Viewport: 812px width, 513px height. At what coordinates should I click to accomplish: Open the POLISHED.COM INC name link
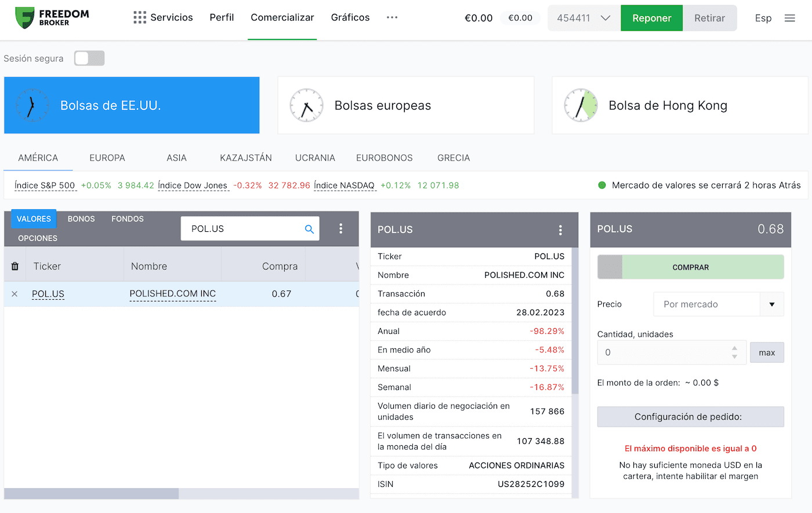[x=173, y=294]
